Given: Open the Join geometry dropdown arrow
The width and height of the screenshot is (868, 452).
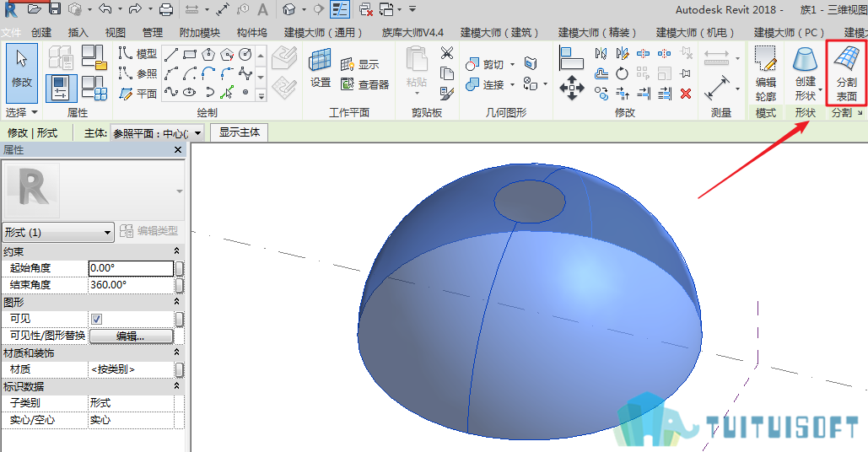Looking at the screenshot, I should click(513, 84).
